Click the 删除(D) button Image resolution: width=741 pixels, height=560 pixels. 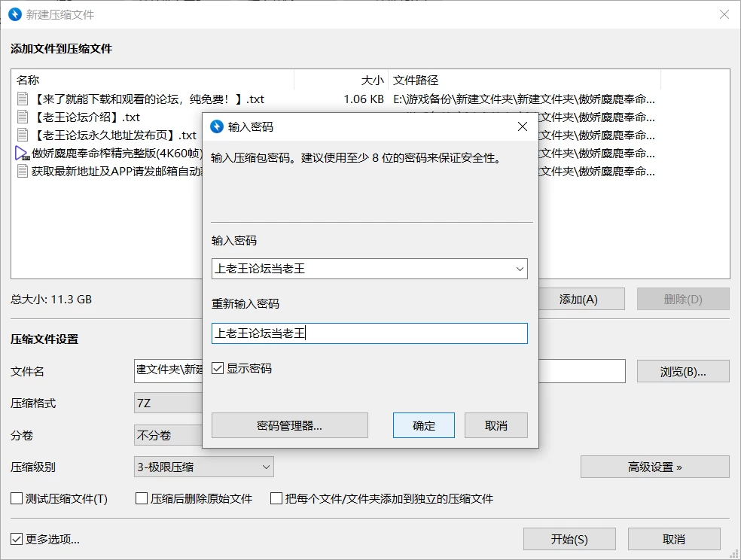(683, 299)
